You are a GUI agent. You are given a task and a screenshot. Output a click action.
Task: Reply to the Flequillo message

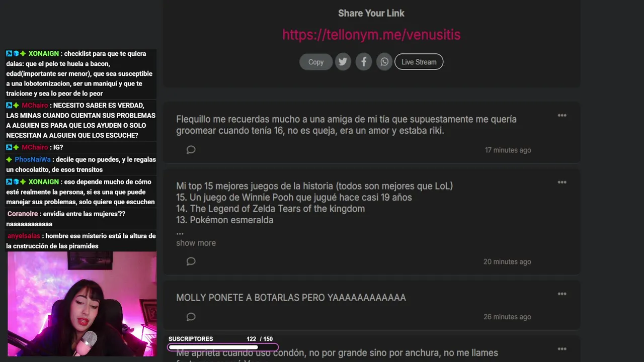(x=191, y=150)
